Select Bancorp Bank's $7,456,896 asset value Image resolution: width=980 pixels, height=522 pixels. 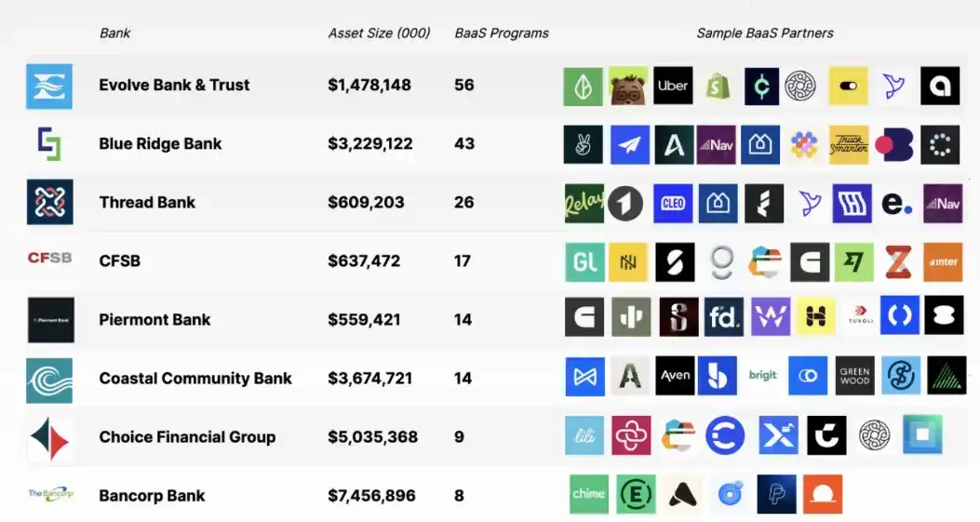coord(371,495)
